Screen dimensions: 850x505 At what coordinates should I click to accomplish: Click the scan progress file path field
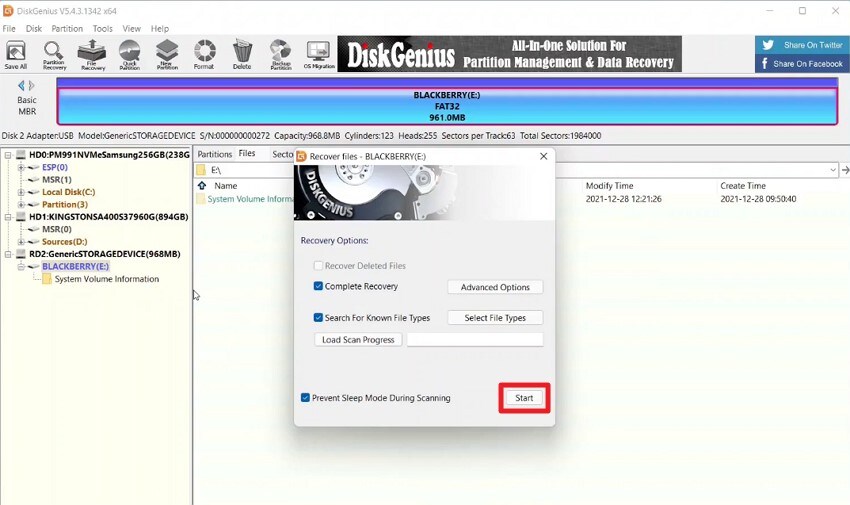point(475,340)
